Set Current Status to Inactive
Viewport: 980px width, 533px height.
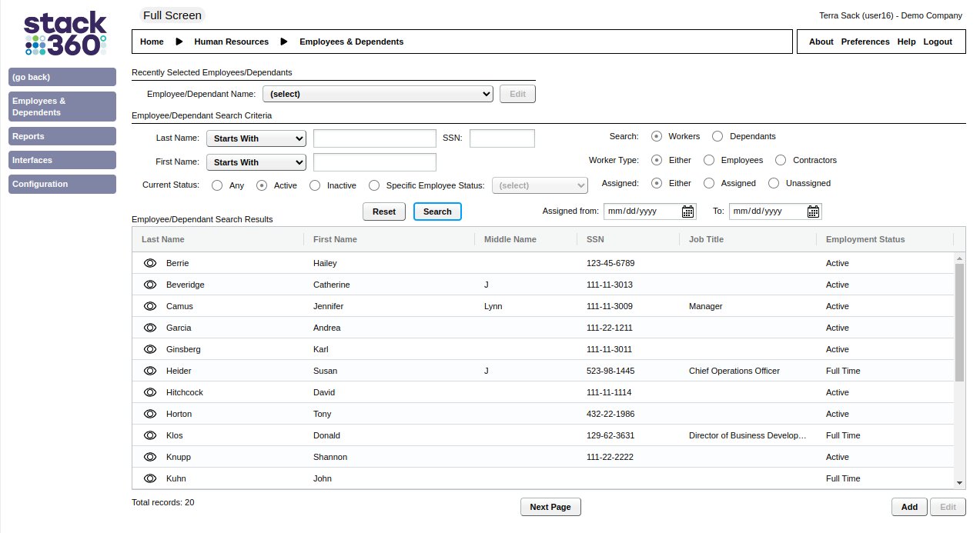[314, 185]
